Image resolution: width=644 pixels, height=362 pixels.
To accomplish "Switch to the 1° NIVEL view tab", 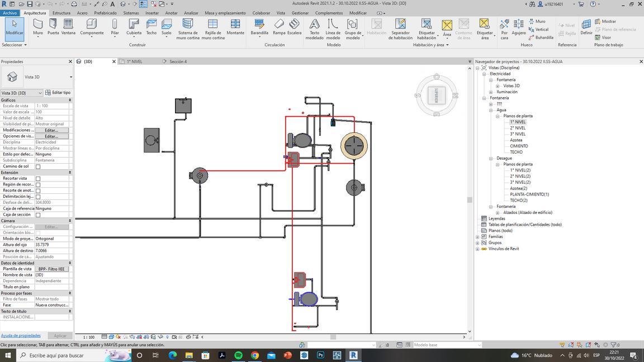I will point(134,61).
